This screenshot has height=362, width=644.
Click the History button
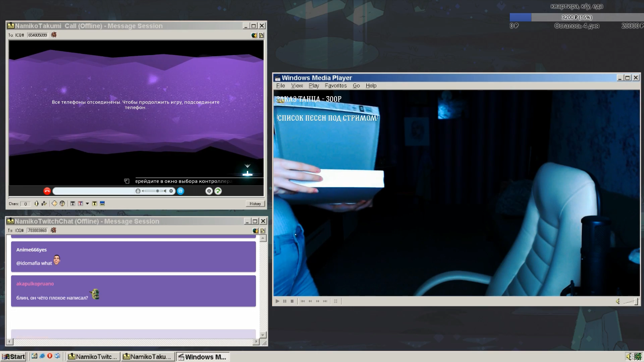click(255, 203)
